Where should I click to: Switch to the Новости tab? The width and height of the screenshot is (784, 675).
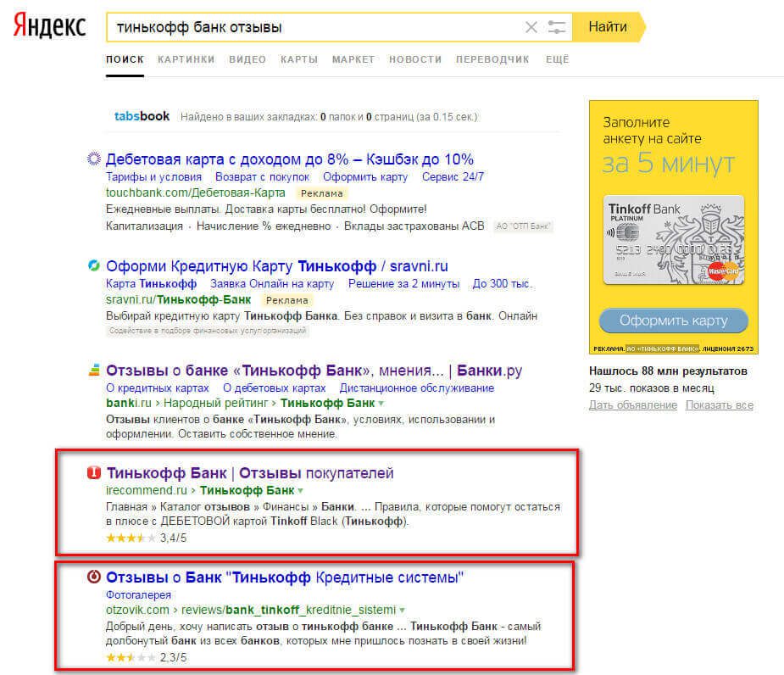tap(415, 59)
